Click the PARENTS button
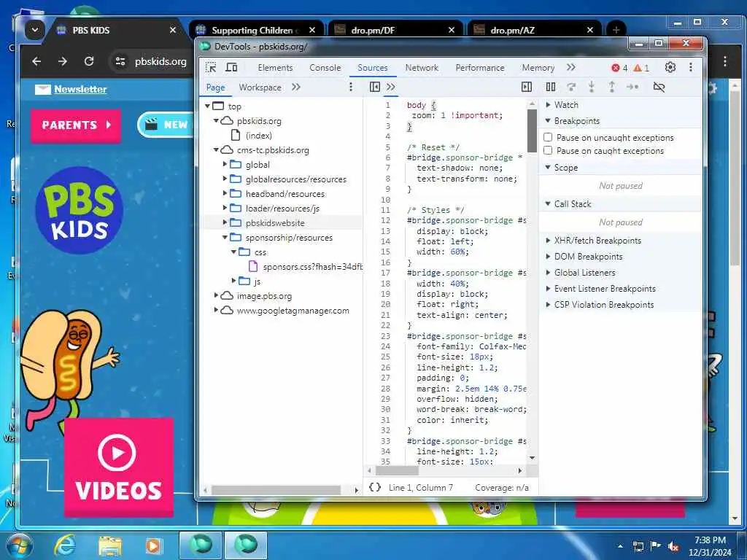 tap(76, 125)
